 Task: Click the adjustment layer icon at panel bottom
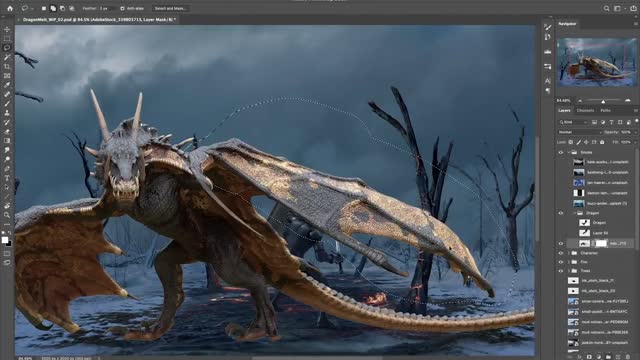pos(599,357)
